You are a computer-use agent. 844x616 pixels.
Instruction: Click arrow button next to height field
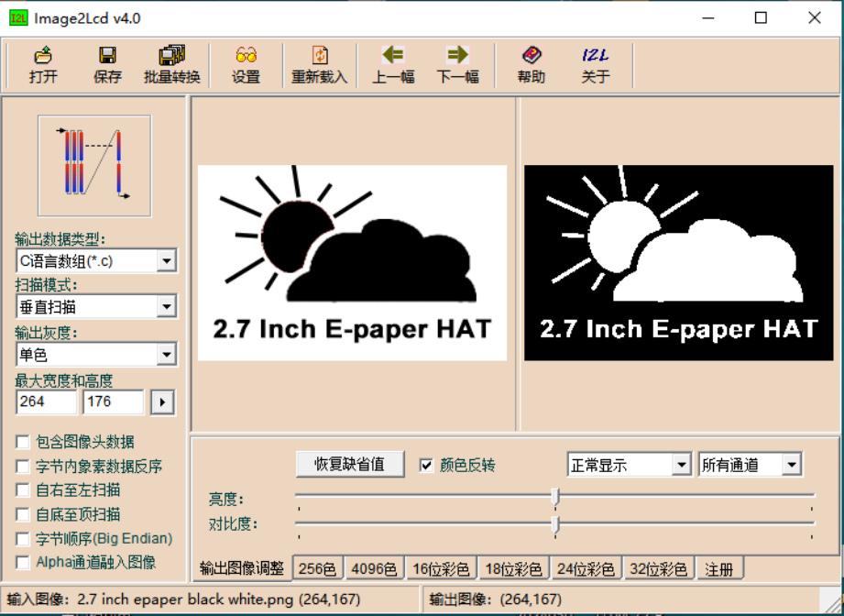point(163,402)
